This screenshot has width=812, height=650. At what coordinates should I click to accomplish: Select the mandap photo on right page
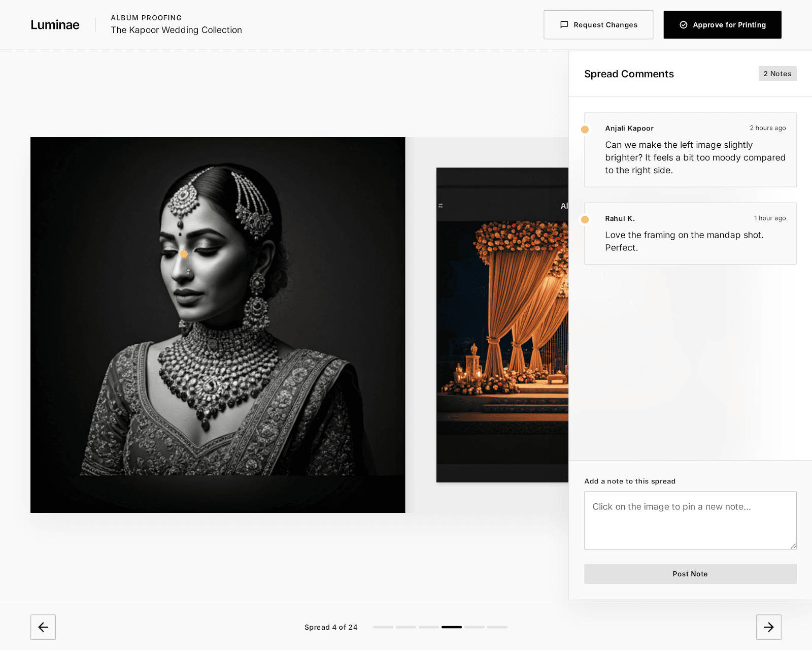[x=502, y=325]
